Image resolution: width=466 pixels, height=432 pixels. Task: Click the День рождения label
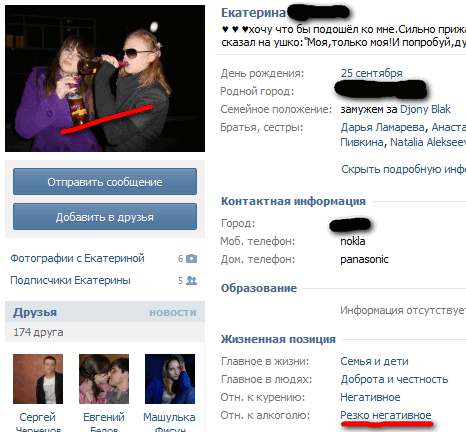tap(262, 73)
